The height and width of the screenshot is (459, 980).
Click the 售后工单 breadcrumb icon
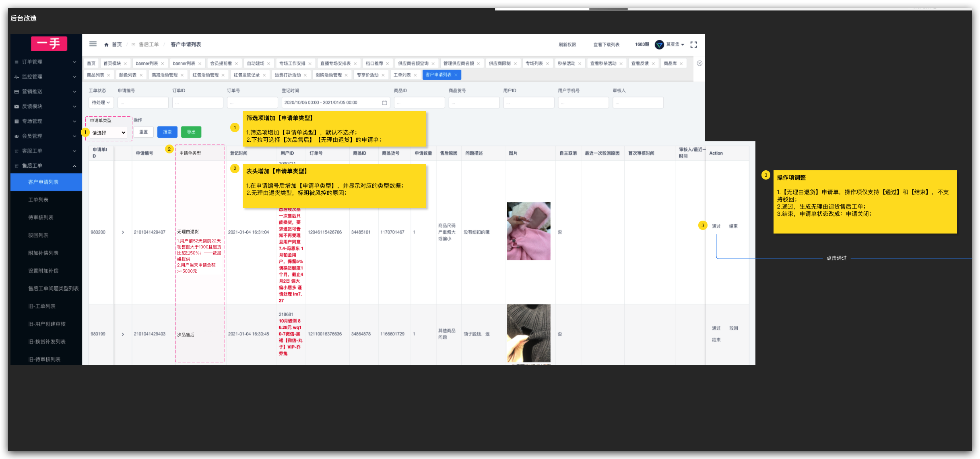pyautogui.click(x=133, y=45)
